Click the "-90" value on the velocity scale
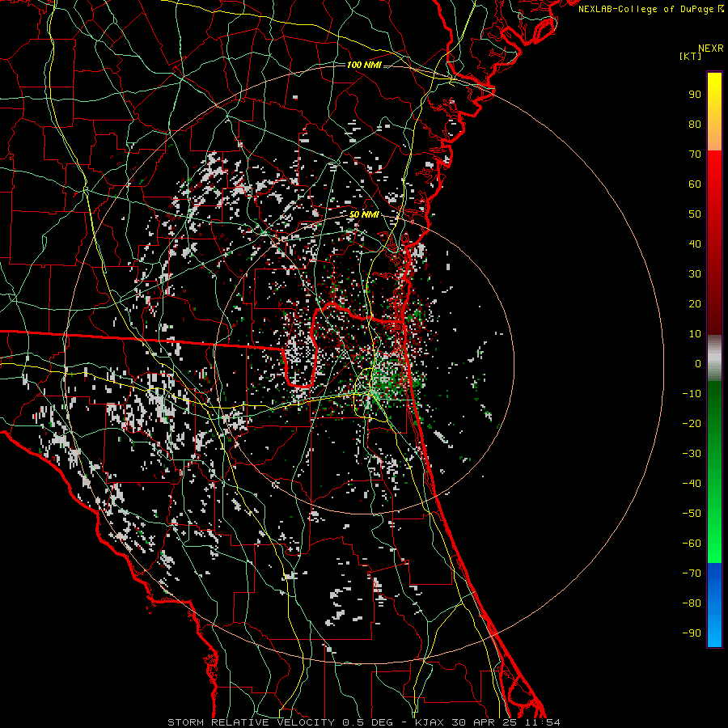 [692, 633]
